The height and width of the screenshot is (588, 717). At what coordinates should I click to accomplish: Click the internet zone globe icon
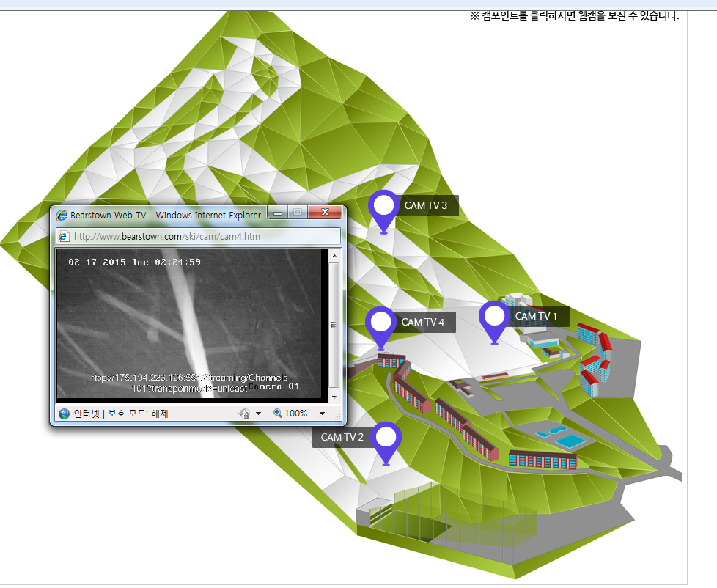tap(64, 414)
